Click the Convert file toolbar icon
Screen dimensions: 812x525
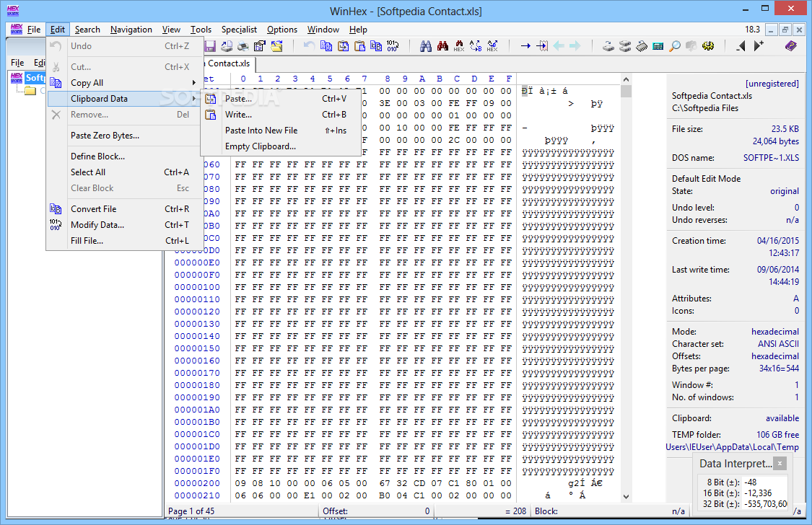click(x=376, y=46)
